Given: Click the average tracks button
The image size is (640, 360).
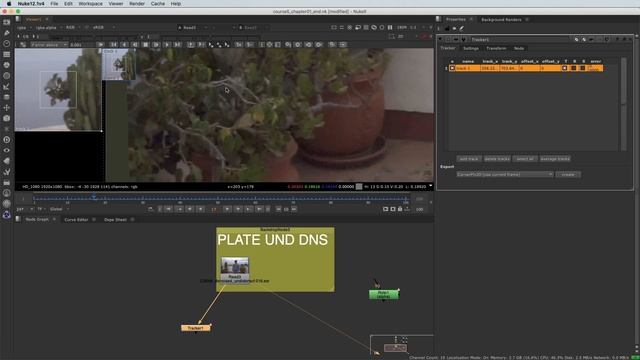Looking at the screenshot, I should pos(555,159).
